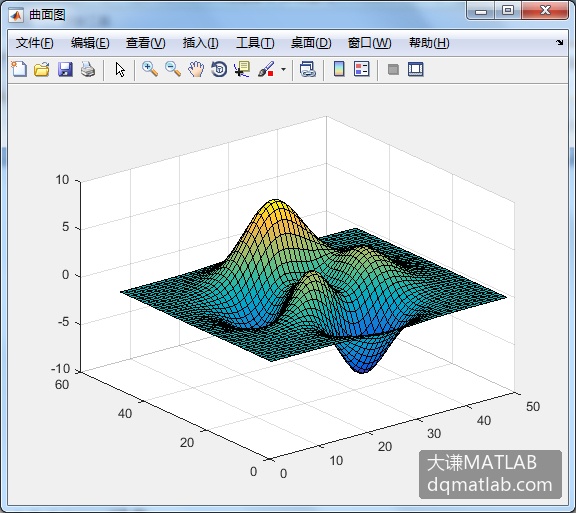Open the brush color dropdown arrow
Screen dimensions: 576x513
point(283,69)
